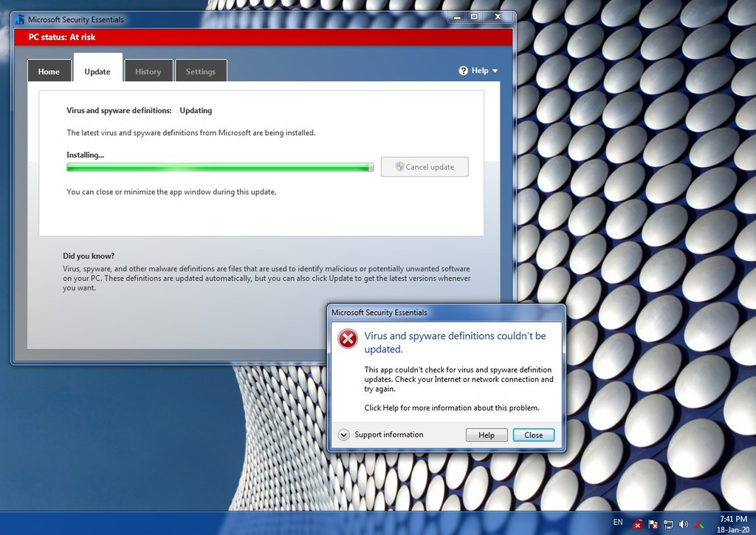Close the error dialog via Close button
The width and height of the screenshot is (756, 535).
533,435
